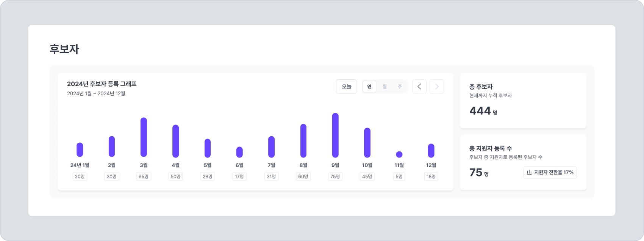Click the 24년 1월 bar
Viewport: 644px width, 241px height.
point(80,150)
